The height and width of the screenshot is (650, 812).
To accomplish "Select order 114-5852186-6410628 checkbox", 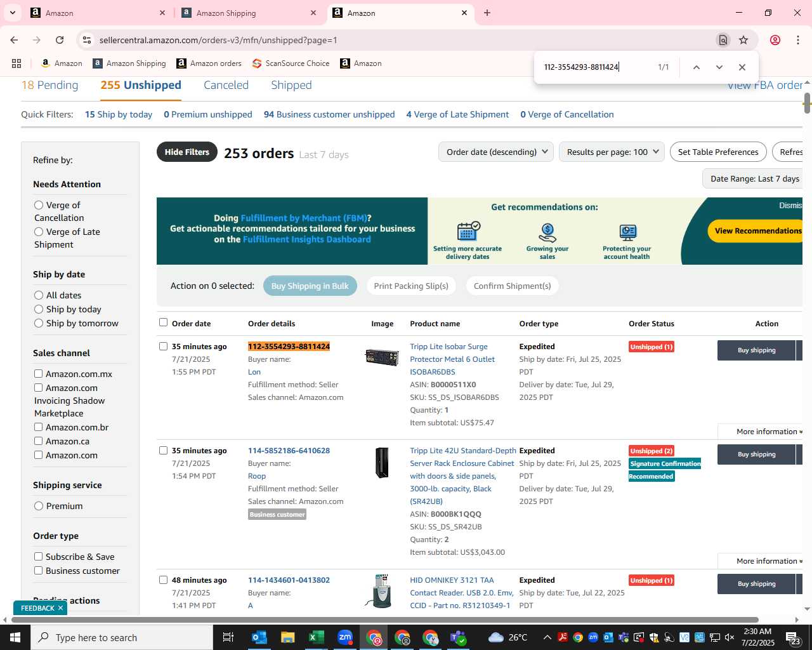I will point(163,450).
